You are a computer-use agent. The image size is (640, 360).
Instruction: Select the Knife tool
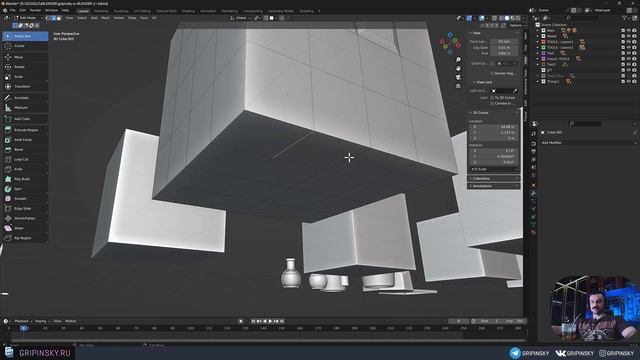click(x=25, y=169)
